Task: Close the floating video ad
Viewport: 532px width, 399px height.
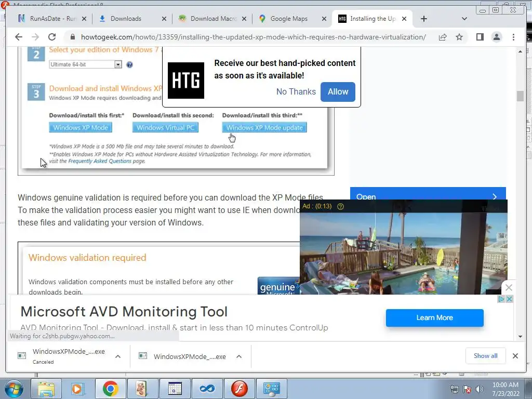Action: pos(509,288)
